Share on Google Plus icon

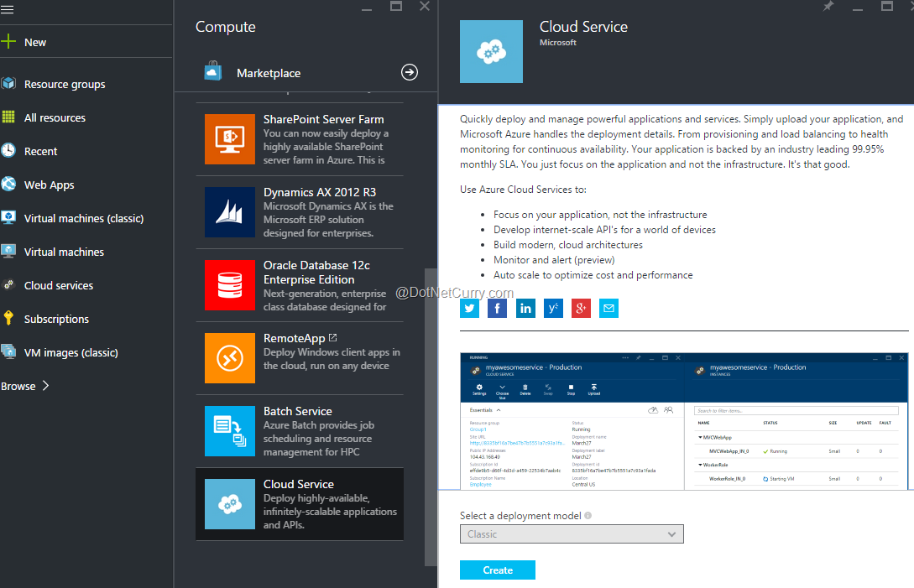point(581,309)
